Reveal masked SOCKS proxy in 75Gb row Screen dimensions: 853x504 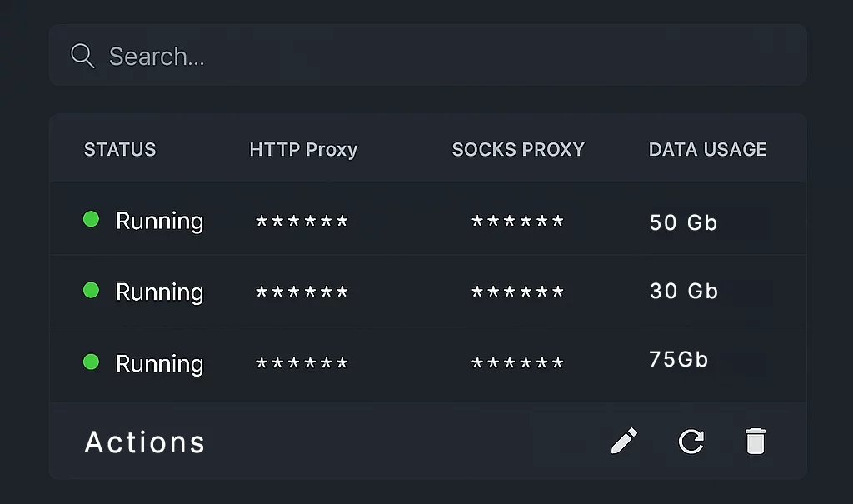[517, 365]
